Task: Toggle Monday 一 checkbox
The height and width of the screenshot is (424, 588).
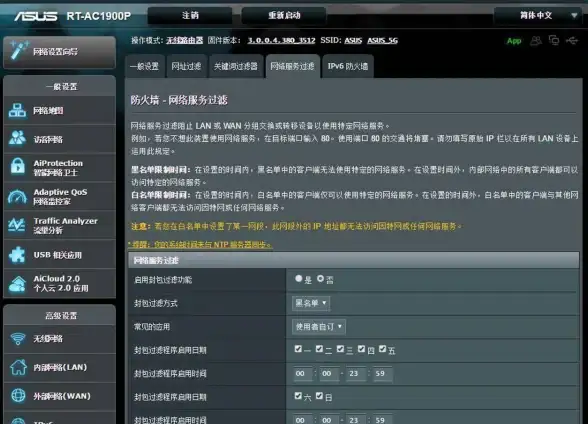Action: 298,349
